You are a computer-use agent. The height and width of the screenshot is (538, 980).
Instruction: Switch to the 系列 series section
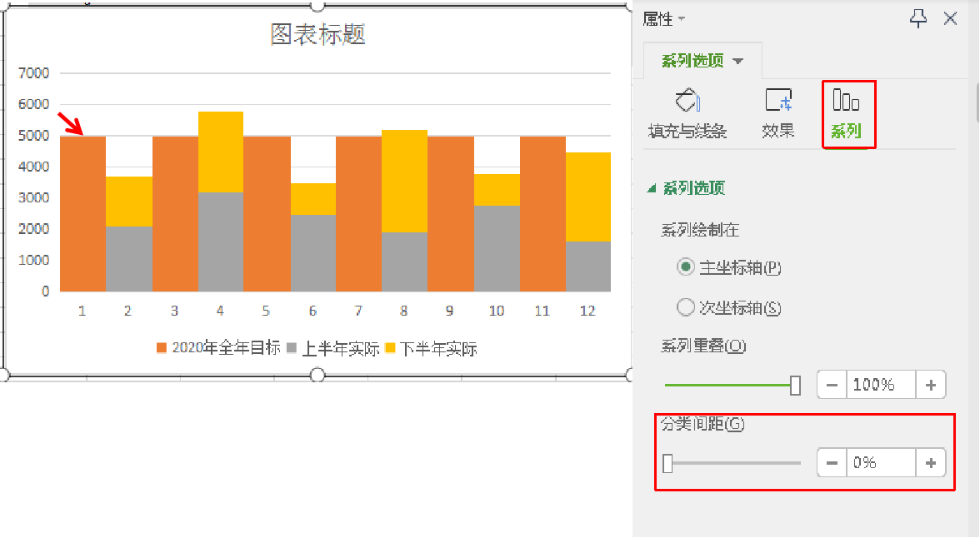coord(847,114)
